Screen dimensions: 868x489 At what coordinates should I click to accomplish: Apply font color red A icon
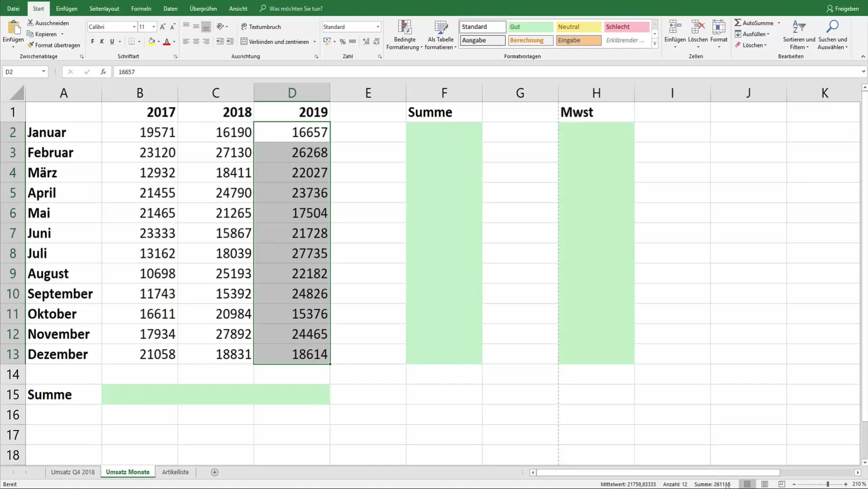pos(167,42)
